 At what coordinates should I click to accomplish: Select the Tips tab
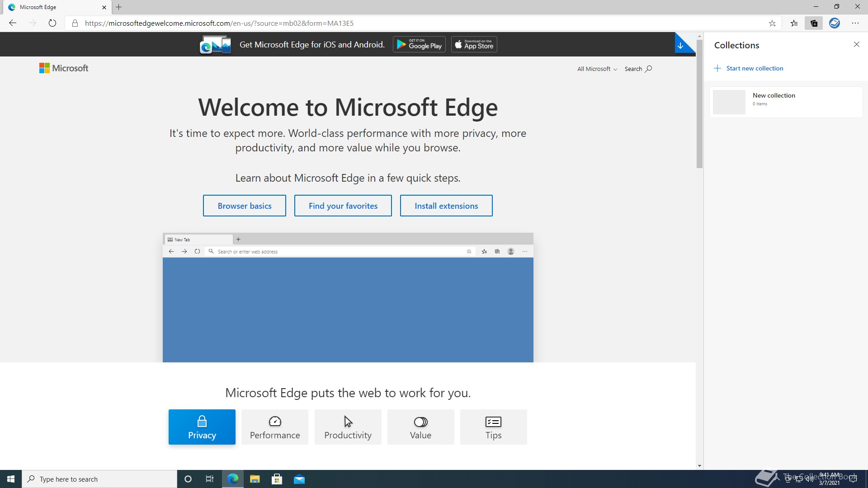493,427
